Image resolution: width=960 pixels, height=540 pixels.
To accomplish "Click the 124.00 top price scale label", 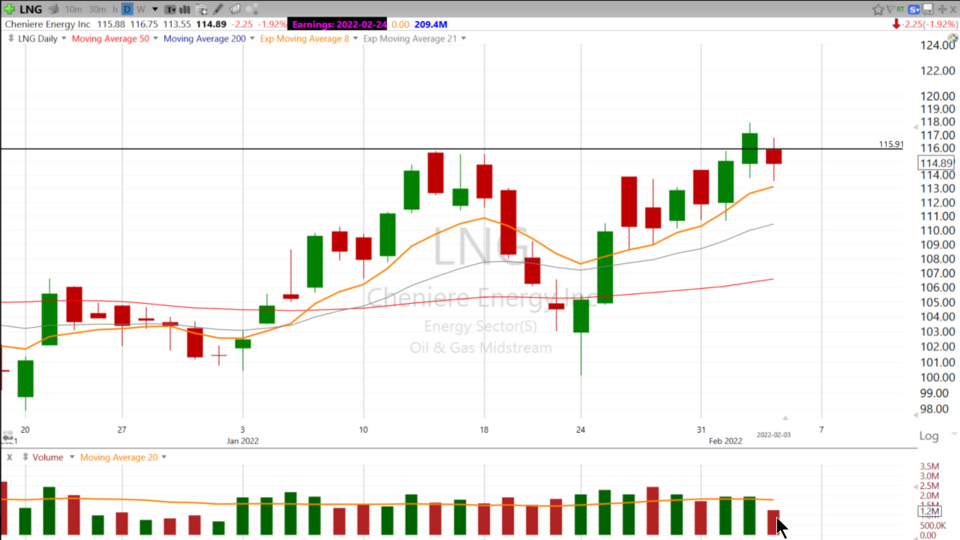I will (x=937, y=45).
